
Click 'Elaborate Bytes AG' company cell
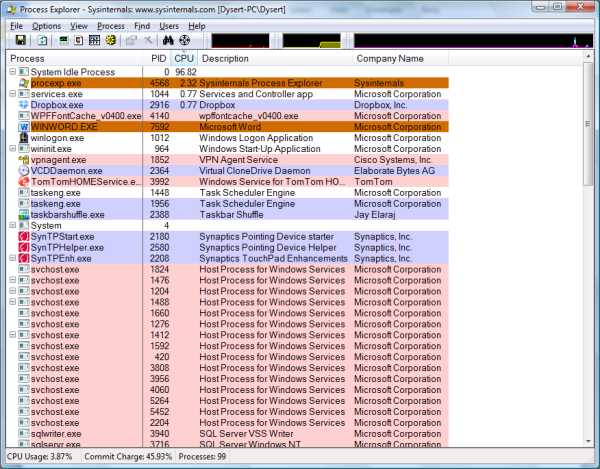point(395,171)
